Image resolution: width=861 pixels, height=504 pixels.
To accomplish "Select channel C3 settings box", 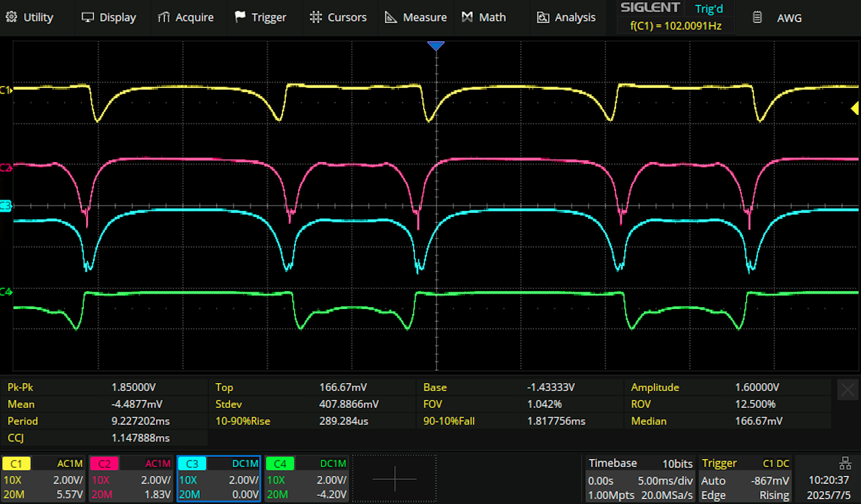I will click(218, 479).
